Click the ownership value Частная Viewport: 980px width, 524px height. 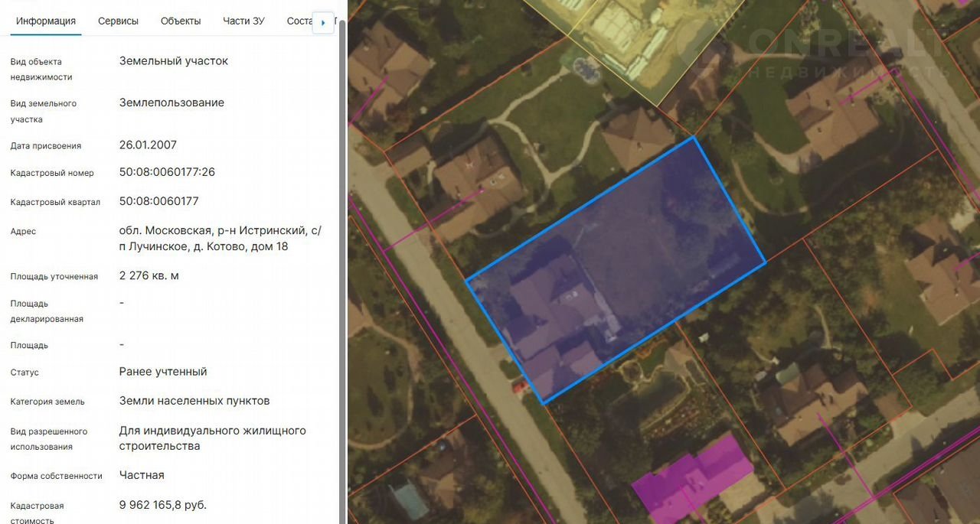point(142,475)
